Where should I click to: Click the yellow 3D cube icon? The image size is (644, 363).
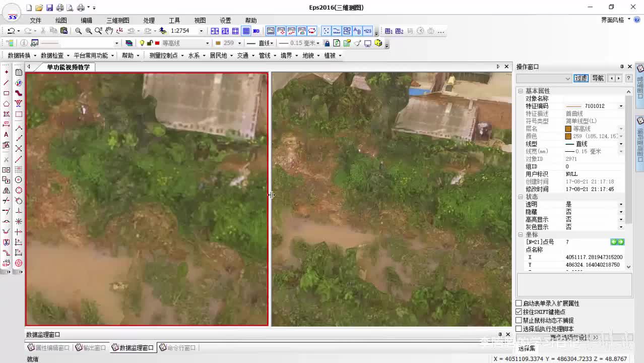[378, 43]
